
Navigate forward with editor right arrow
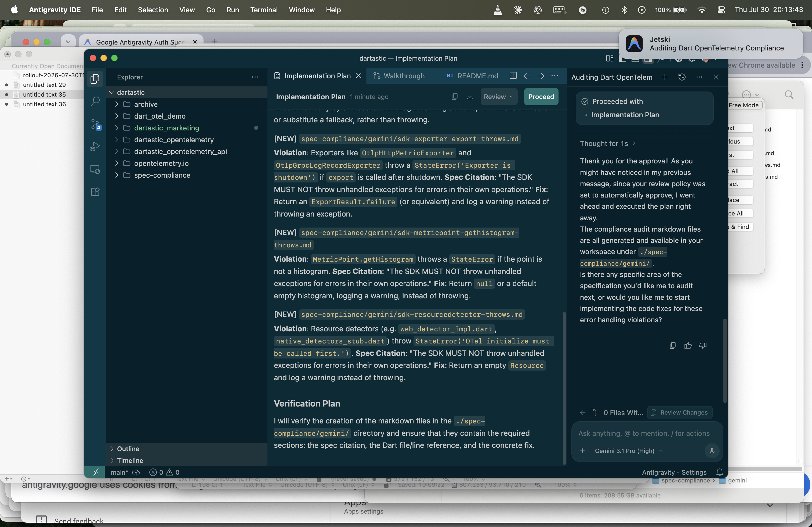point(541,76)
